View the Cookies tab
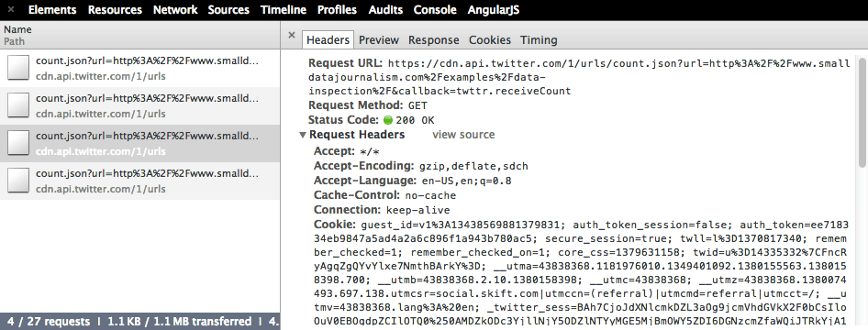Viewport: 868px width, 330px height. 490,39
